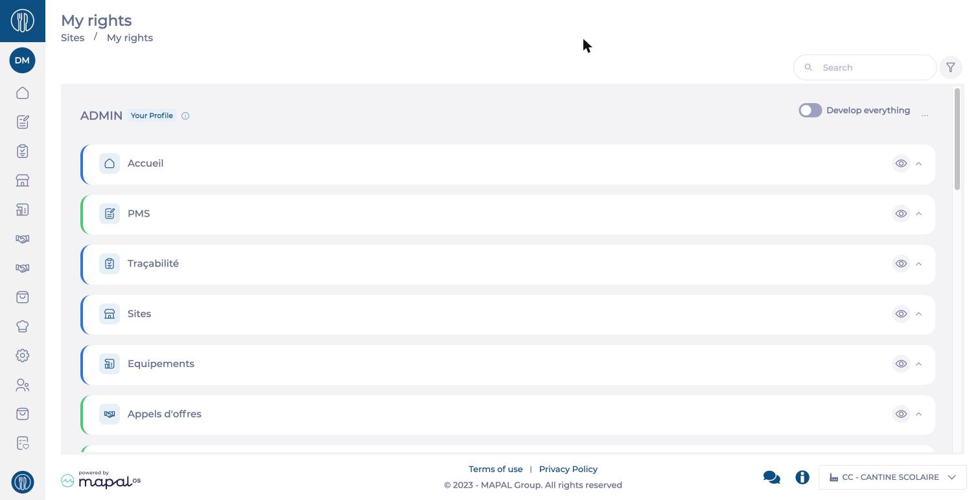Click the info icon beside Your Profile
The width and height of the screenshot is (980, 500).
(x=185, y=115)
